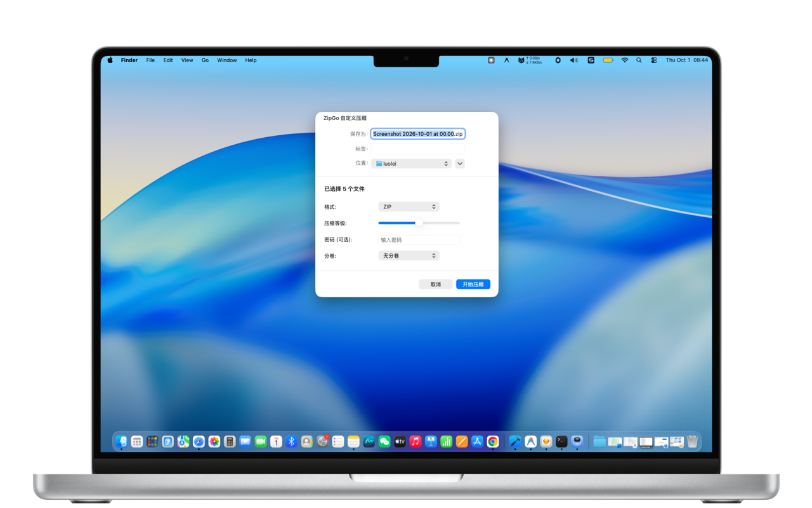Viewport: 812px width, 508px height.
Task: Open the Apple menu
Action: click(110, 60)
